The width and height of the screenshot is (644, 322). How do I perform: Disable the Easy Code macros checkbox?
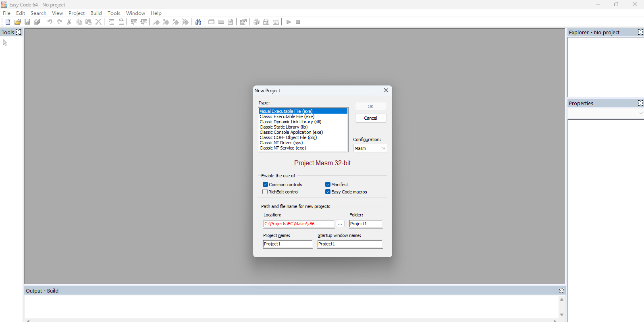click(x=328, y=192)
